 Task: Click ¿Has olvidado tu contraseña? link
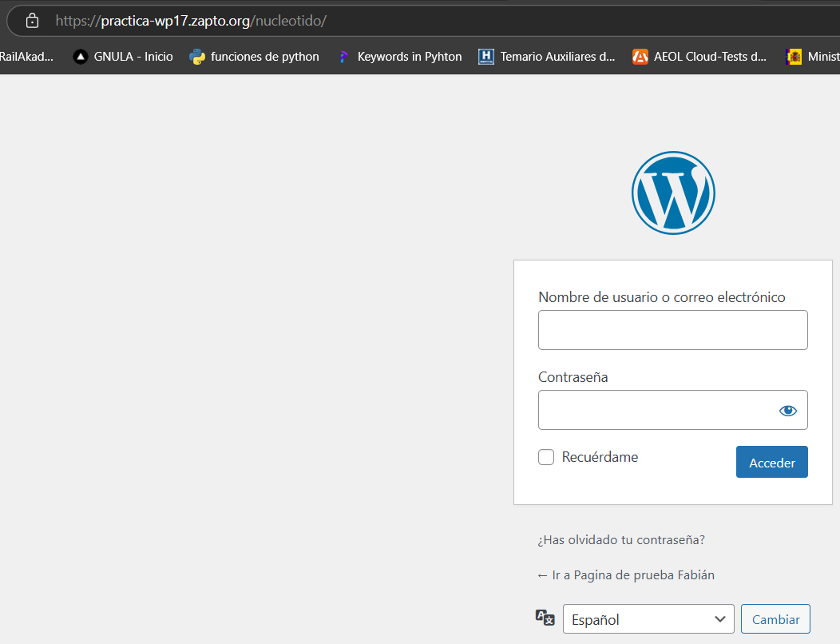click(621, 540)
